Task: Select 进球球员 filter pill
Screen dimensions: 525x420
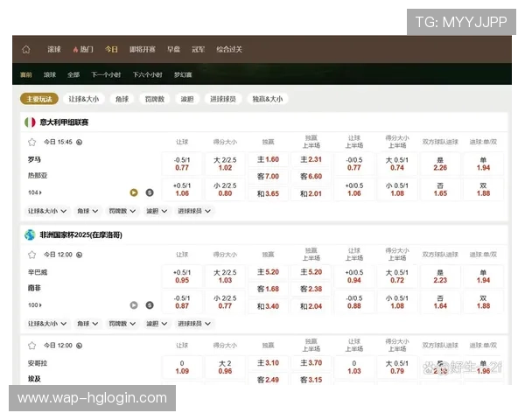Action: pyautogui.click(x=223, y=99)
